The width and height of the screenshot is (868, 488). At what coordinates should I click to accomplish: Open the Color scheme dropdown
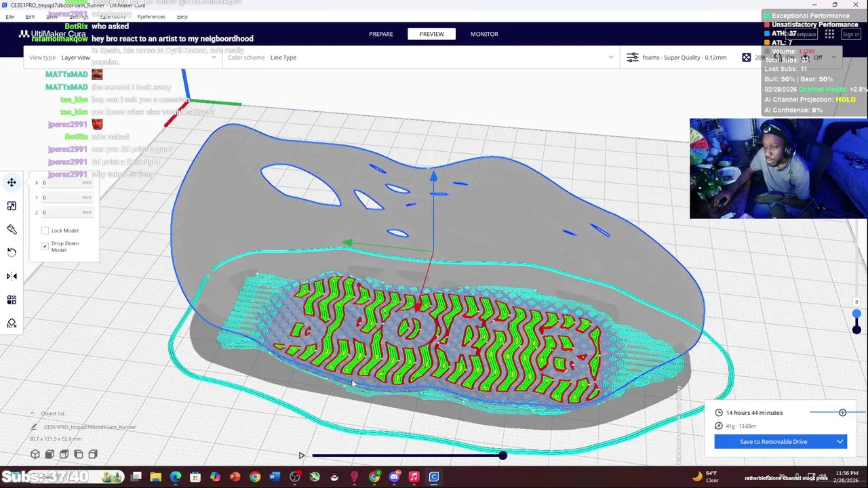click(x=420, y=58)
